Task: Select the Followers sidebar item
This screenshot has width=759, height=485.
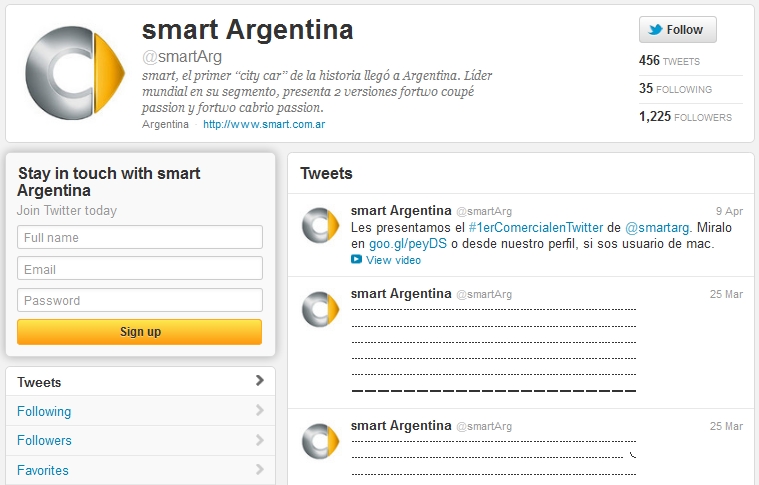Action: coord(140,440)
